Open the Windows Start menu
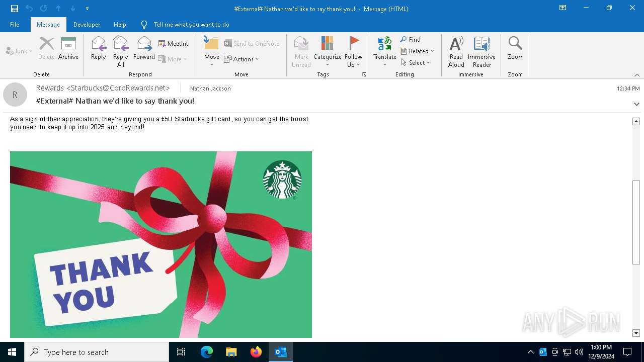The width and height of the screenshot is (644, 362). [12, 352]
